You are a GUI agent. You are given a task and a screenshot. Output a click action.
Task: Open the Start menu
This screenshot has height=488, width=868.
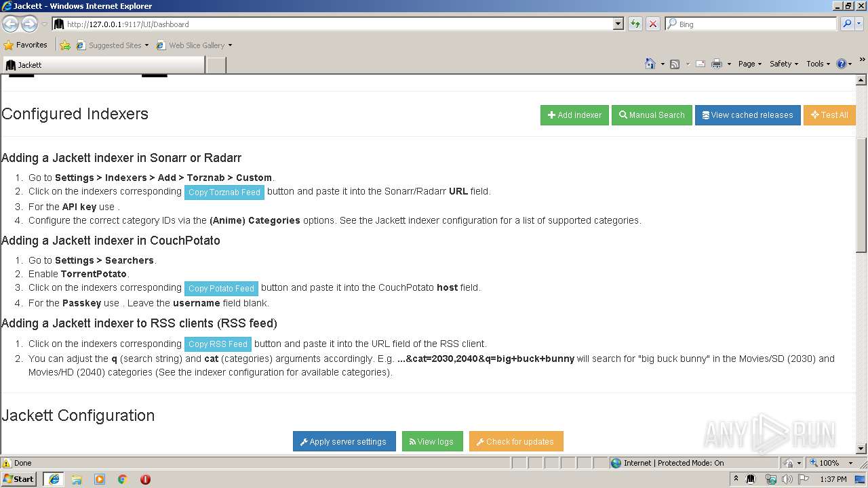[18, 479]
